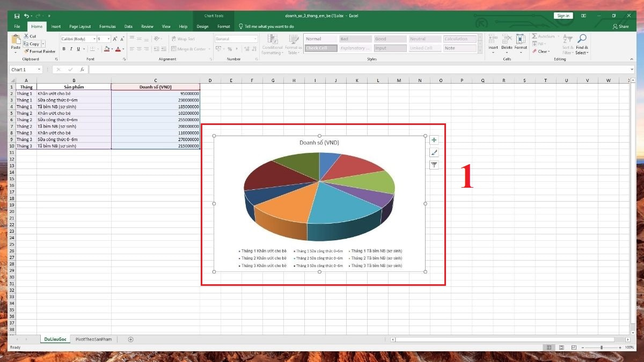644x362 pixels.
Task: Select the Format Painter tool
Action: tap(42, 51)
